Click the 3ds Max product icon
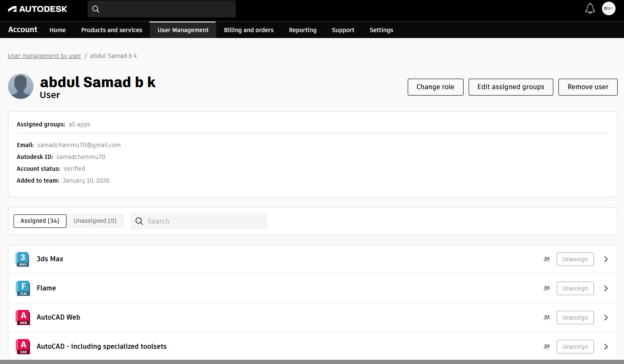 (23, 259)
